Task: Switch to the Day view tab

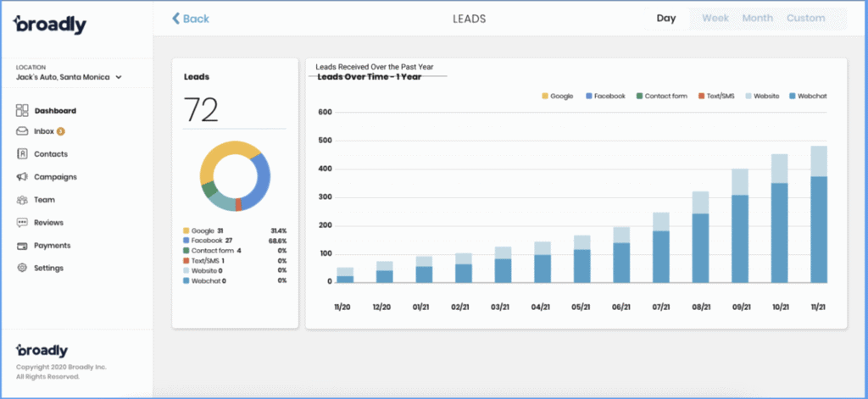Action: pos(665,19)
